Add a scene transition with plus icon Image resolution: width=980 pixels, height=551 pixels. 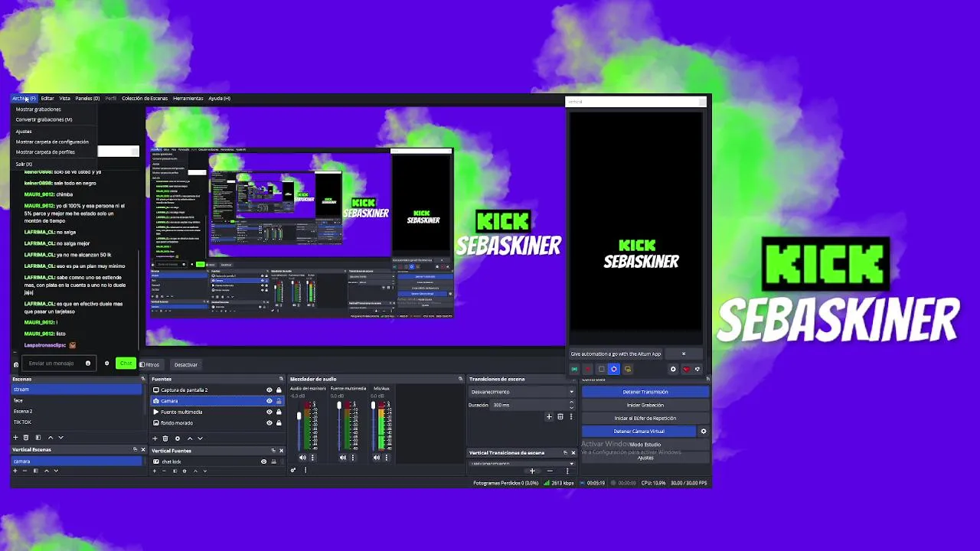(x=549, y=416)
